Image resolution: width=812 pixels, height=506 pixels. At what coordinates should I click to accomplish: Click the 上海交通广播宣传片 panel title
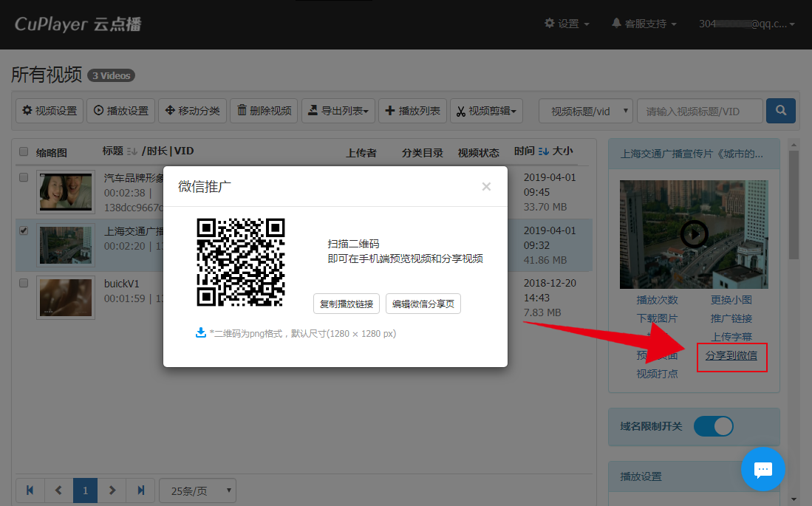coord(692,154)
